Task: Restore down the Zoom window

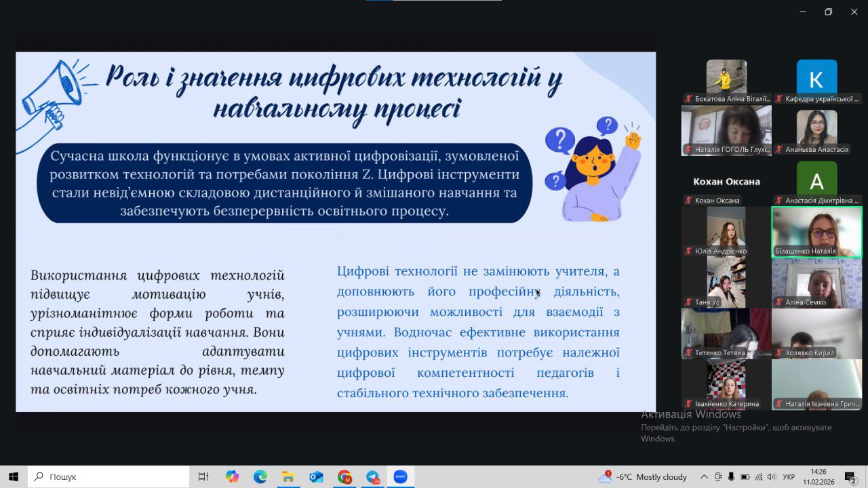Action: (x=828, y=12)
